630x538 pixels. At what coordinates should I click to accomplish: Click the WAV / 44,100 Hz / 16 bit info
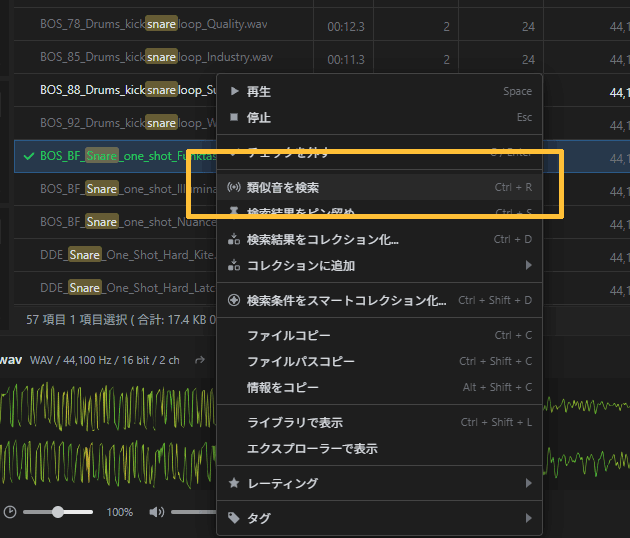[104, 360]
